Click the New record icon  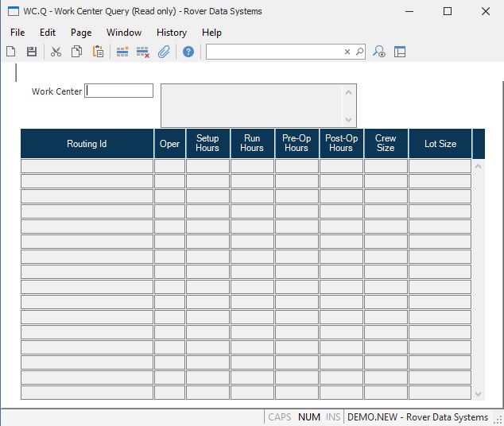(11, 52)
